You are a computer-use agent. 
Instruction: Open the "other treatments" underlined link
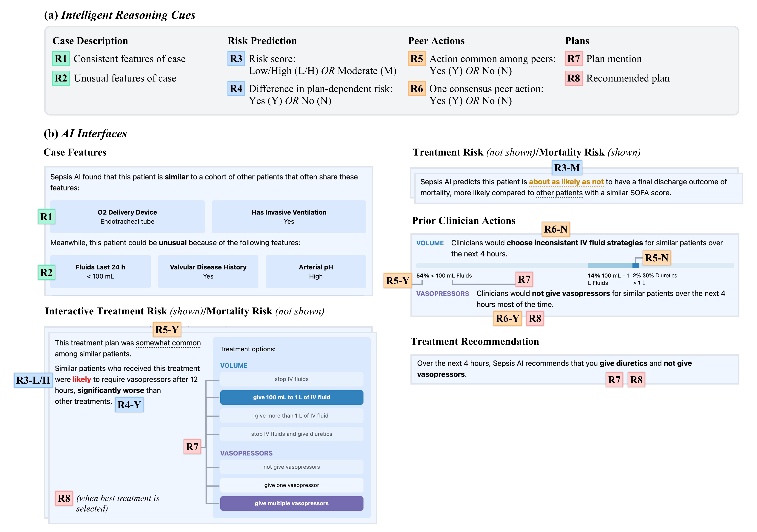pos(82,401)
